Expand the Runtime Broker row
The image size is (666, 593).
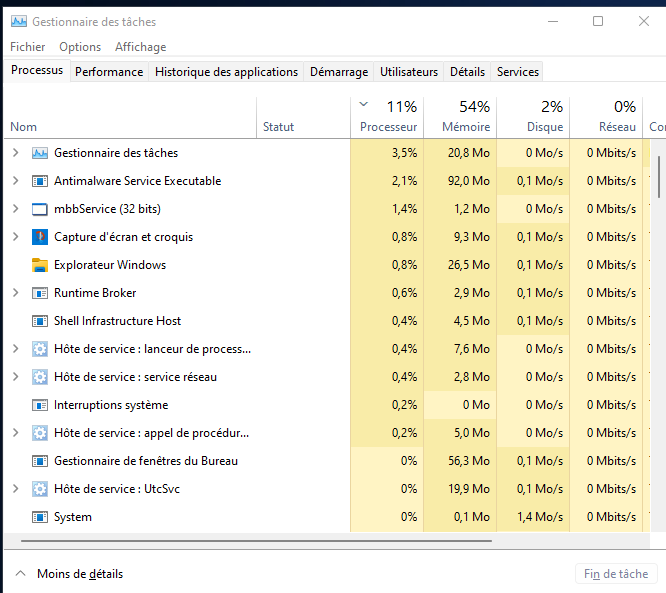(x=16, y=293)
